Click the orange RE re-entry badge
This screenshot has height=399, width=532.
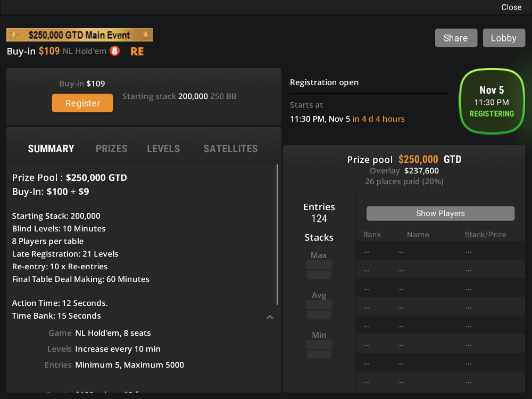pos(137,52)
